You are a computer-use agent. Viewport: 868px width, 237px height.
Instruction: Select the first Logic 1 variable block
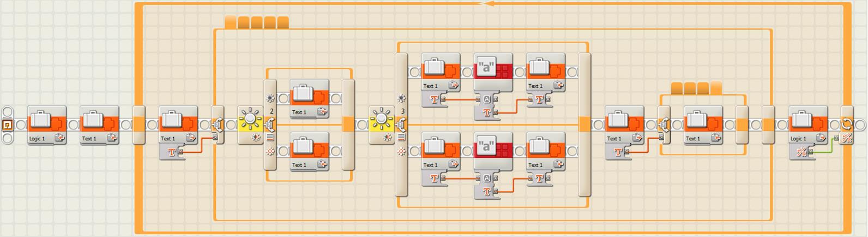point(47,124)
